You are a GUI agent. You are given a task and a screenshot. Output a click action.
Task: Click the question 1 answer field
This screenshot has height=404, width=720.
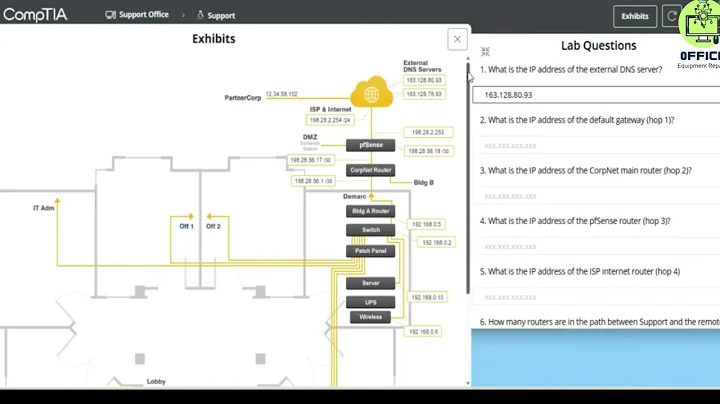(596, 95)
